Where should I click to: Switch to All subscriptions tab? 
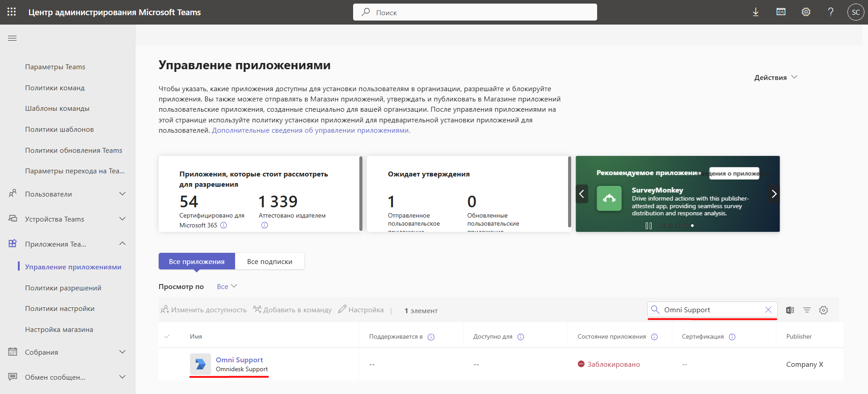coord(270,261)
